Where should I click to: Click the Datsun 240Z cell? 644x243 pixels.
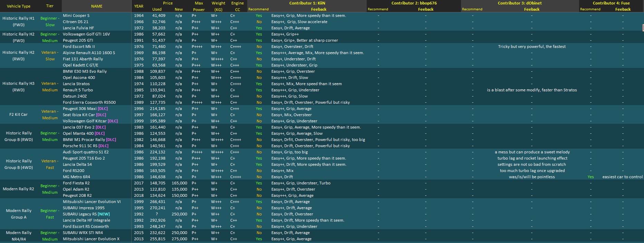tap(97, 96)
